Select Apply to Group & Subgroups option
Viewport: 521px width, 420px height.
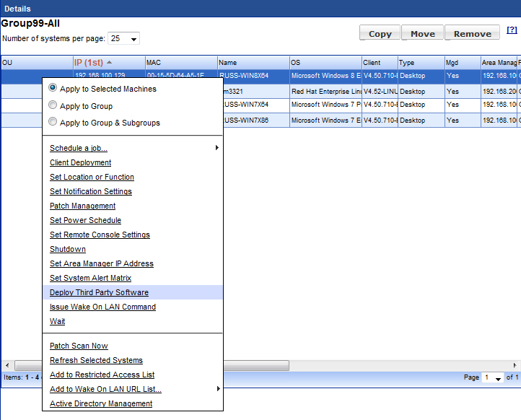(53, 122)
